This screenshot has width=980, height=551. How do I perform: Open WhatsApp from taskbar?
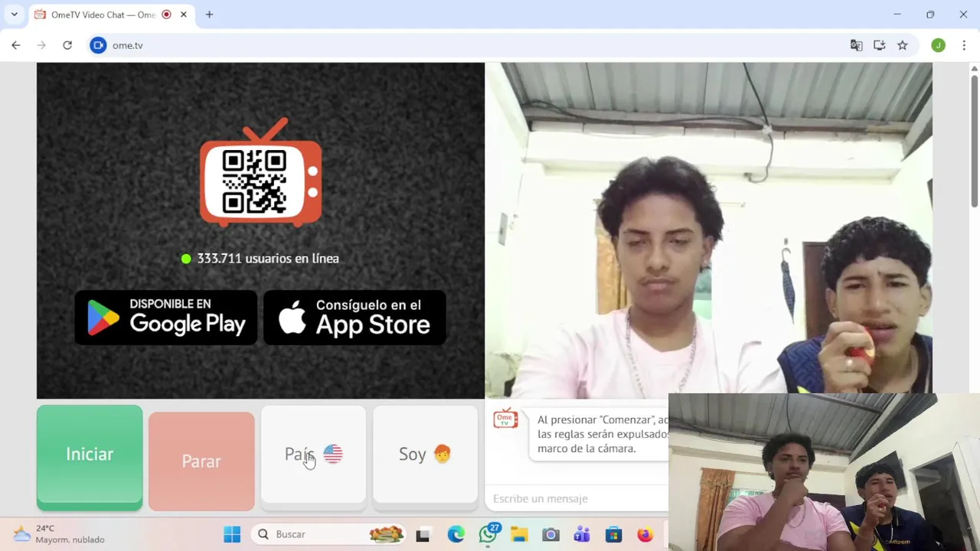pyautogui.click(x=488, y=535)
